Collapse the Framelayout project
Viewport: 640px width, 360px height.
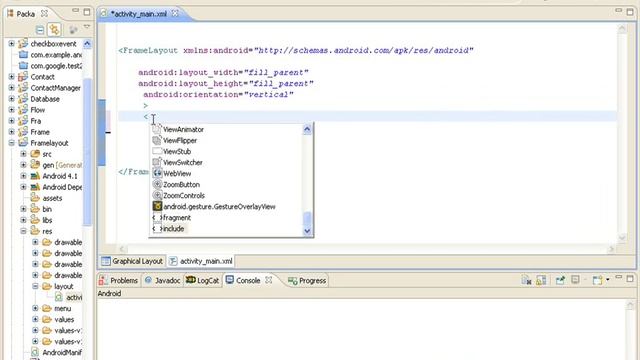pos(11,142)
